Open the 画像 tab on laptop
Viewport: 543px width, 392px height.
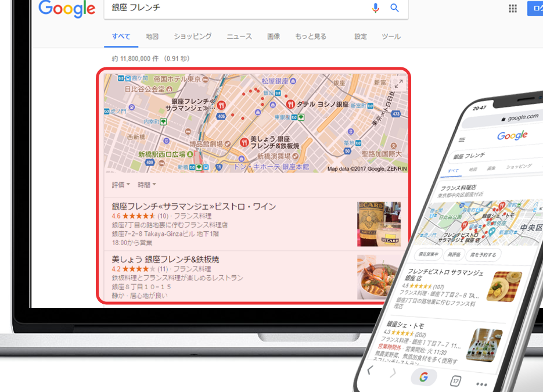(x=274, y=37)
